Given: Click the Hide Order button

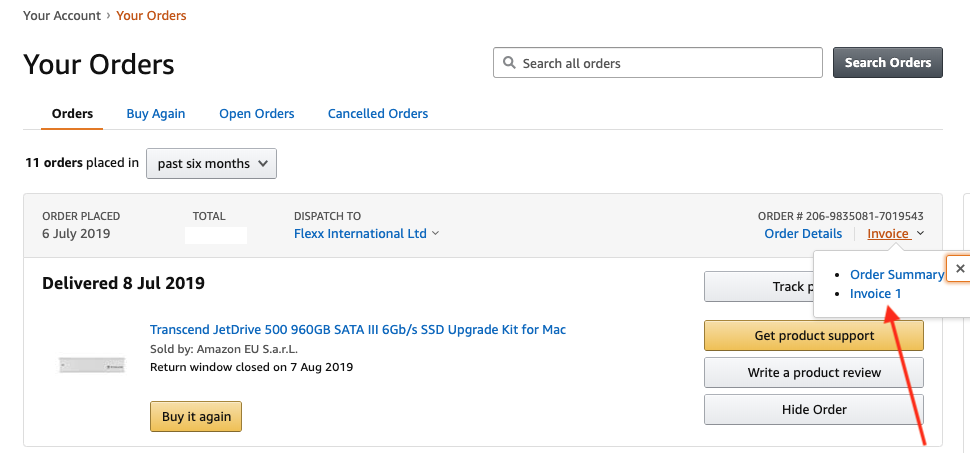Looking at the screenshot, I should pos(814,410).
